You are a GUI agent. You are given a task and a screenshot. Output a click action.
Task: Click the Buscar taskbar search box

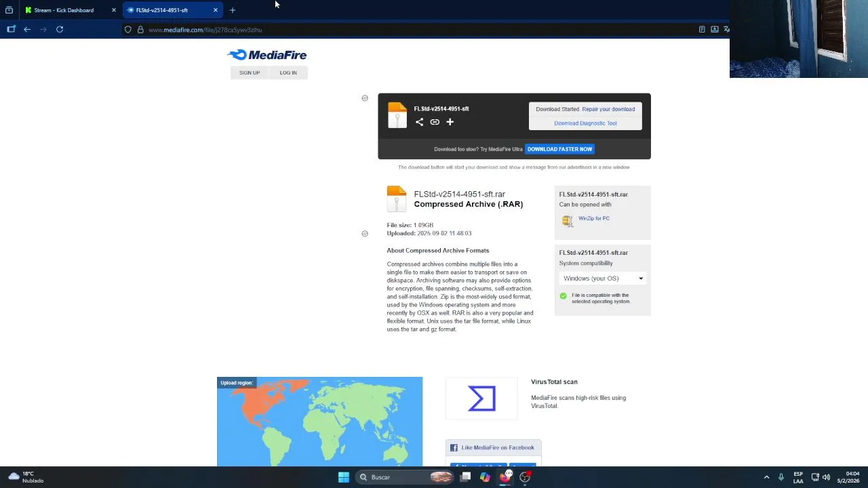pos(406,477)
